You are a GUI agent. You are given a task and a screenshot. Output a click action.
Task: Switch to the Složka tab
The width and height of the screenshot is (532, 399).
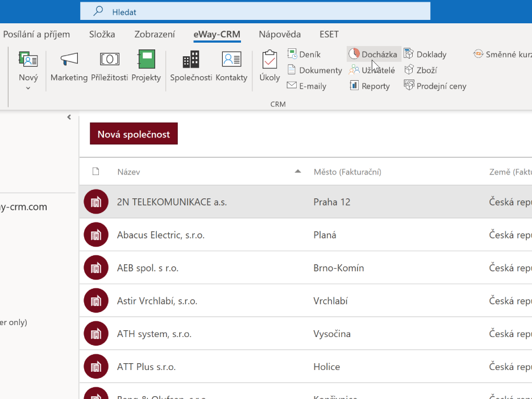click(x=102, y=34)
